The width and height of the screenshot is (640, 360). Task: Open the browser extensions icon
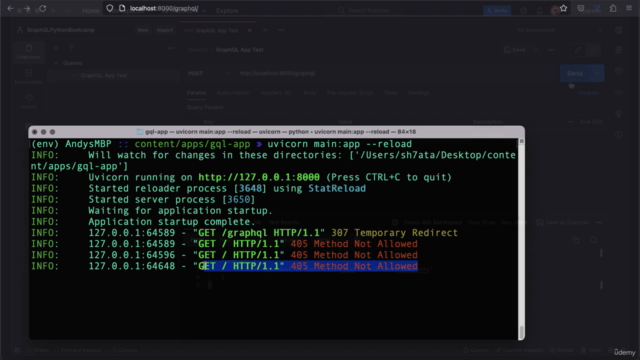613,8
